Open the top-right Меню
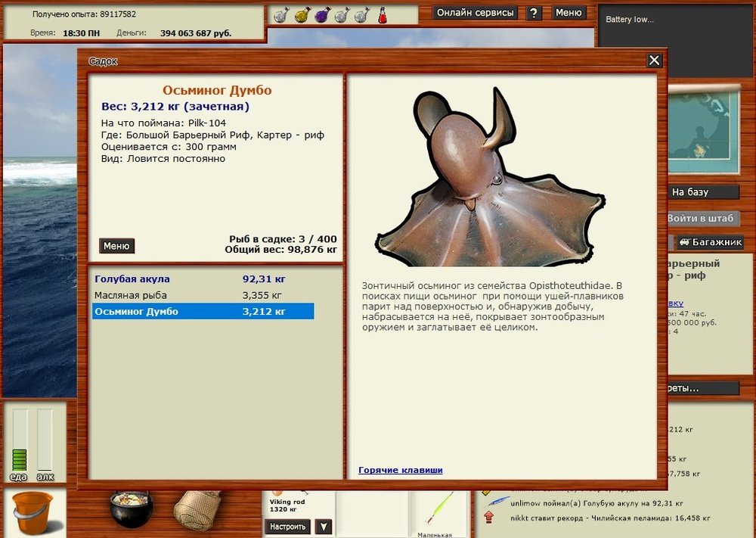This screenshot has height=538, width=756. pyautogui.click(x=569, y=13)
